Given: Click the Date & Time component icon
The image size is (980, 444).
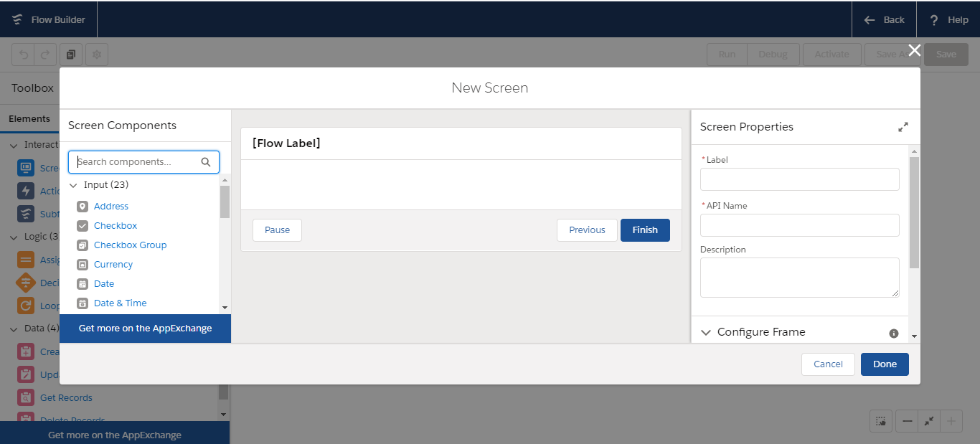Looking at the screenshot, I should click(84, 303).
